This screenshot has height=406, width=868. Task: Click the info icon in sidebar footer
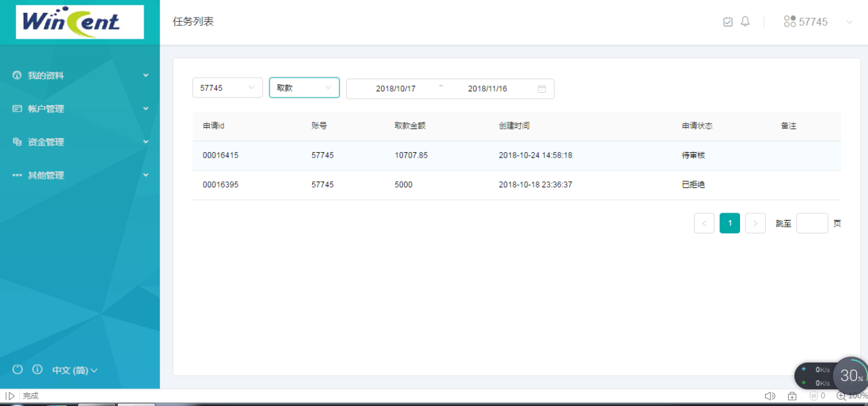[x=38, y=369]
